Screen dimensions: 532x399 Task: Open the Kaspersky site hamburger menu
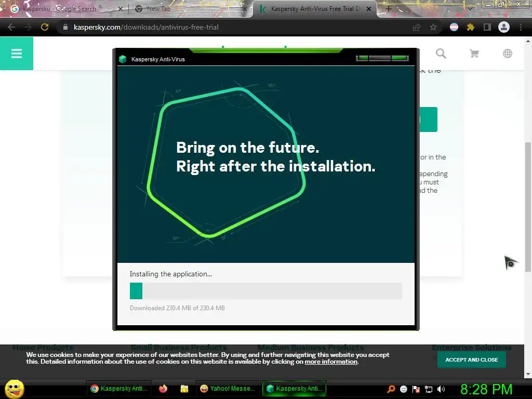16,54
